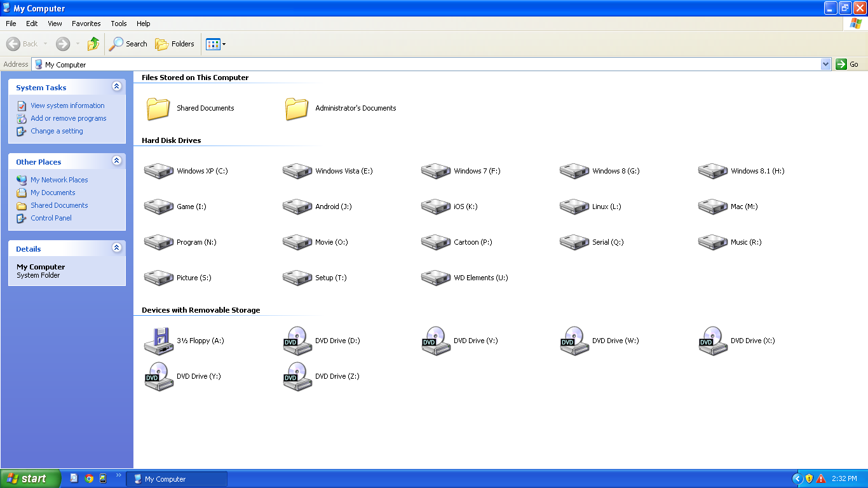Screen dimensions: 868x488
Task: Click the taskbar clock showing 2:32 PM
Action: tap(844, 478)
